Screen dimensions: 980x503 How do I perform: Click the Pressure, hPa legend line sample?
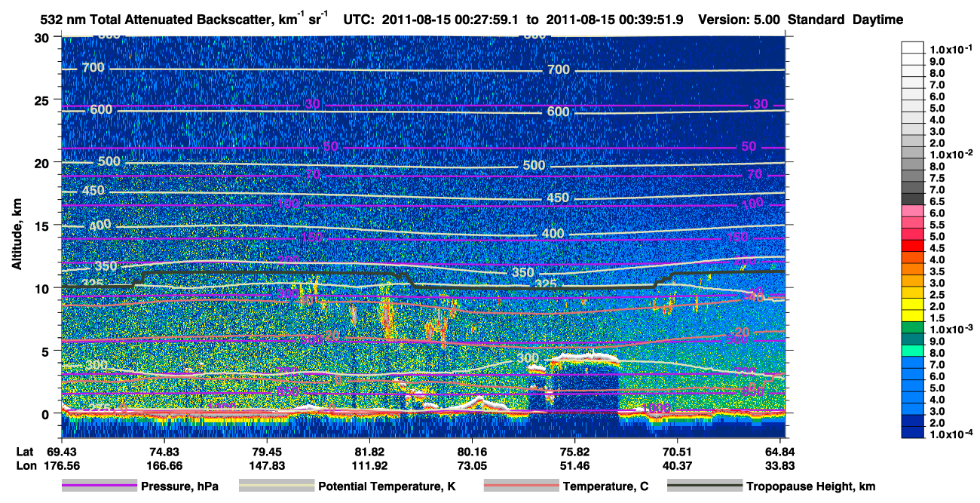(x=100, y=486)
